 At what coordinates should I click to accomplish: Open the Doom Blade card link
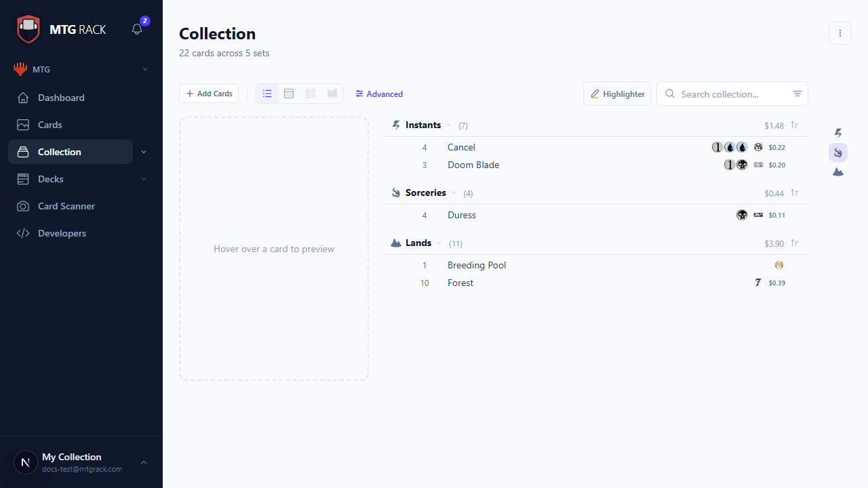473,165
